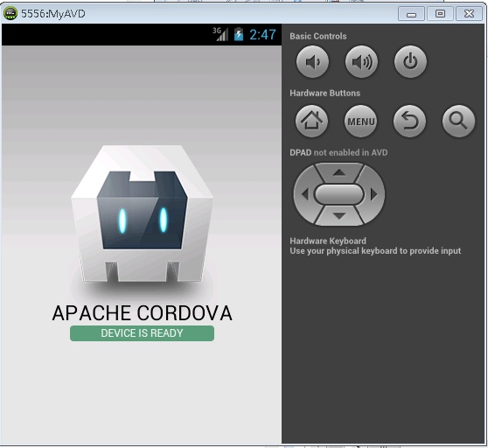
Task: Click the 2:47 clock in status bar
Action: pyautogui.click(x=262, y=34)
